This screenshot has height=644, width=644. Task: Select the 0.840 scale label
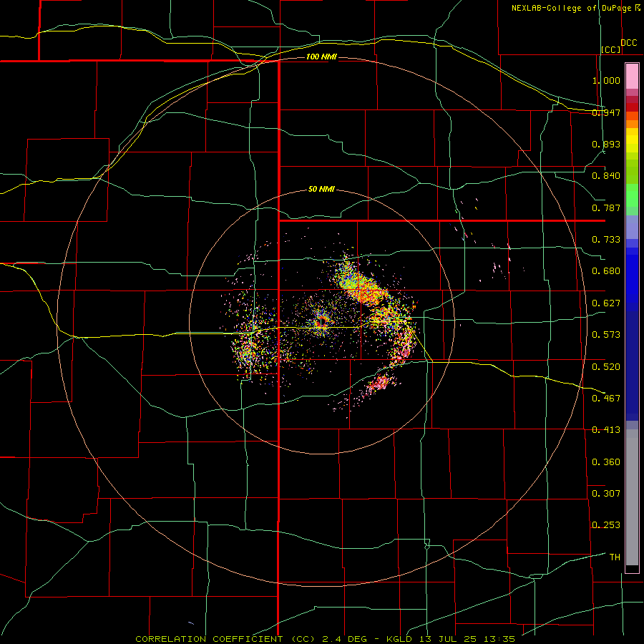pos(606,176)
